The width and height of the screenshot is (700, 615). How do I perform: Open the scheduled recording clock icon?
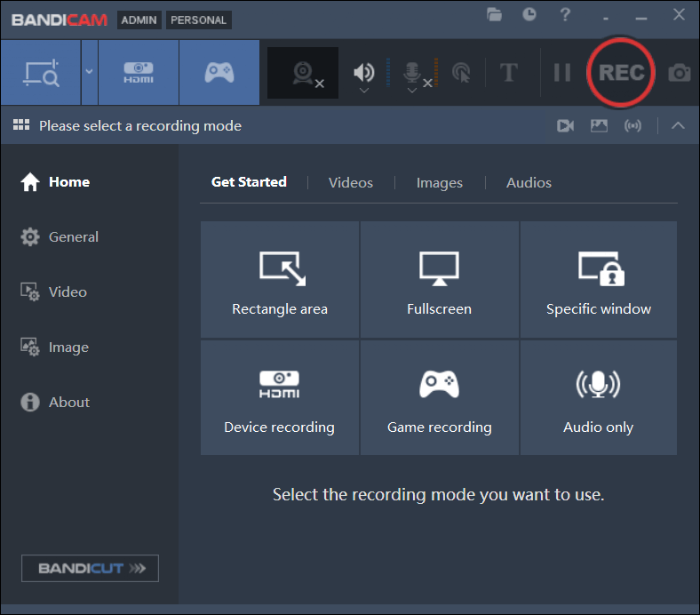tap(529, 15)
